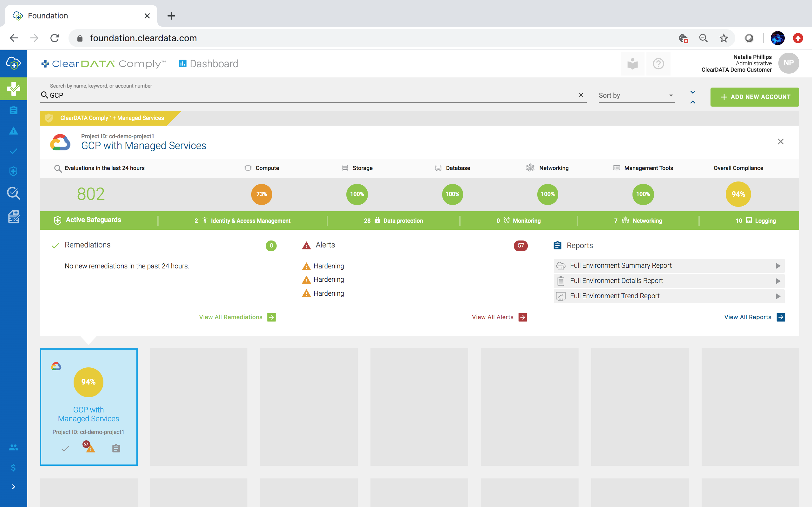
Task: Open Networking safeguards in the green bar
Action: click(x=638, y=221)
